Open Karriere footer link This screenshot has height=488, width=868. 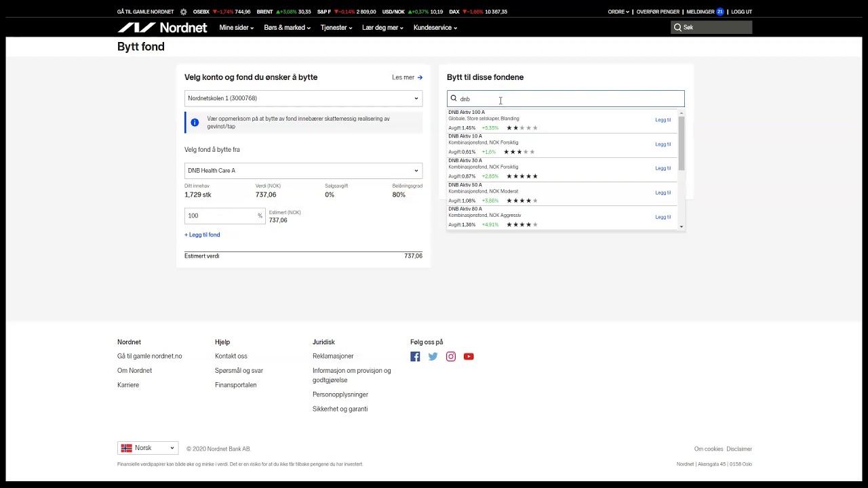(128, 385)
